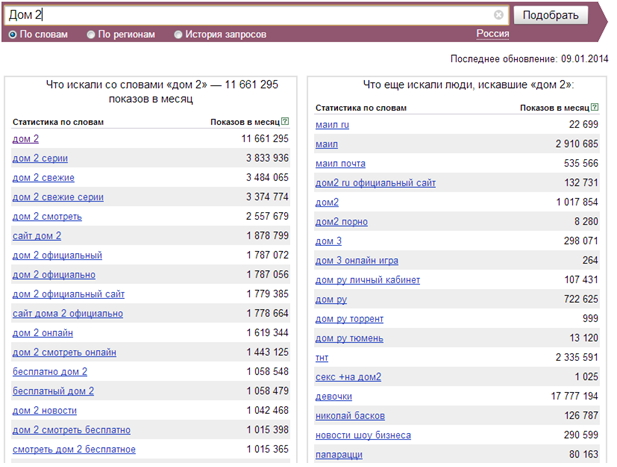Click the 'Последнее обновление: 09.01.2014' text
Viewport: 617px width, 467px height.
tap(529, 59)
